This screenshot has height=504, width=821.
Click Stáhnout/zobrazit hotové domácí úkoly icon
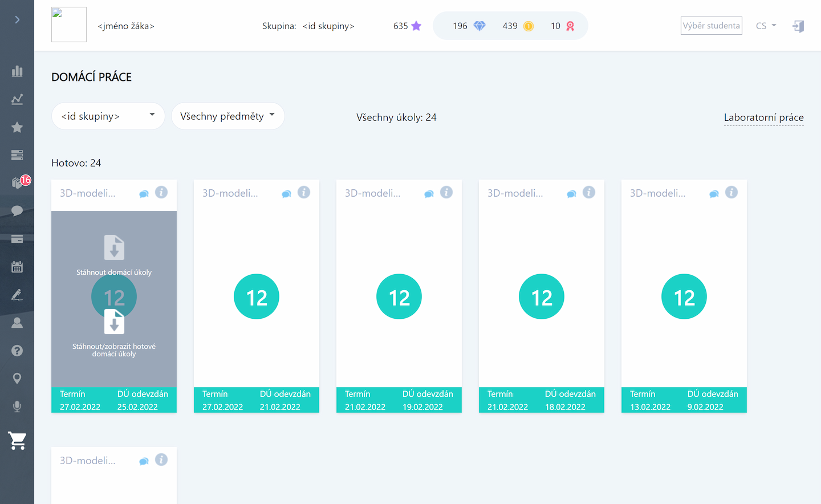pyautogui.click(x=114, y=322)
